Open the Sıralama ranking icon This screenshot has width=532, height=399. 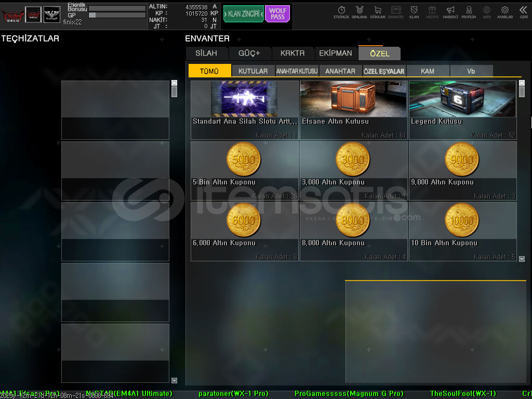(x=359, y=11)
